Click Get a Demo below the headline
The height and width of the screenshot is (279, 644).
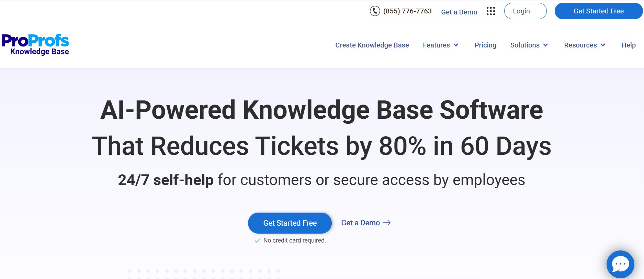pos(361,223)
